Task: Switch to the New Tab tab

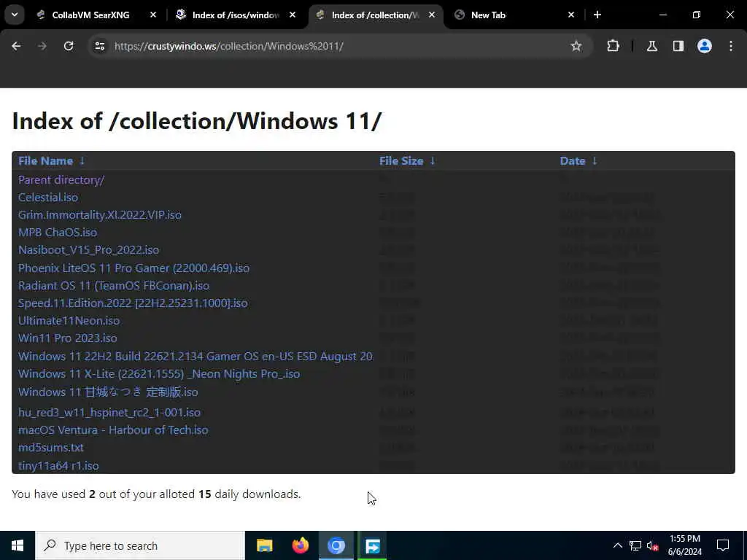Action: point(514,15)
